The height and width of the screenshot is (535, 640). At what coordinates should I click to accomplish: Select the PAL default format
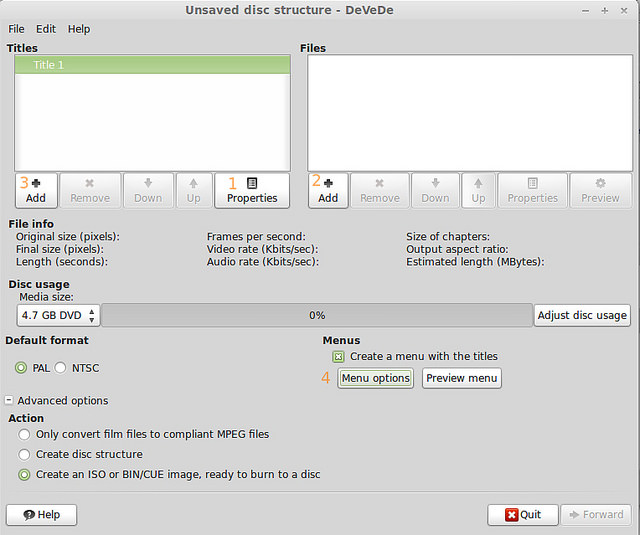tap(21, 368)
